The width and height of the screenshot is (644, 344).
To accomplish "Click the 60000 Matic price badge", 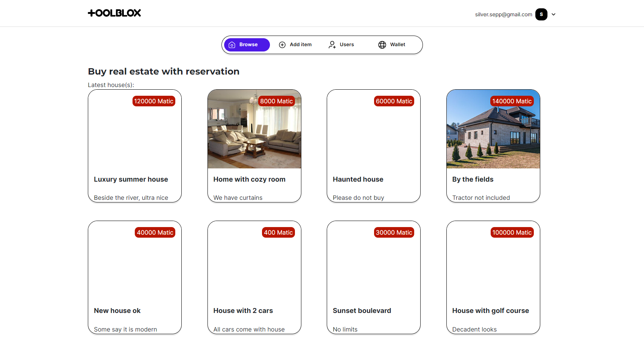I will click(x=394, y=101).
